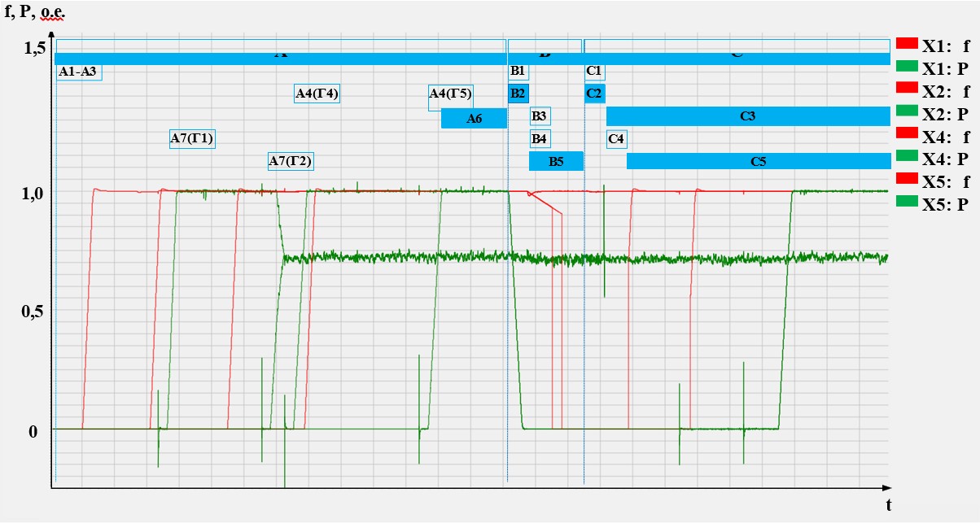This screenshot has width=980, height=523.
Task: Click the C4 stage label
Action: (x=616, y=139)
